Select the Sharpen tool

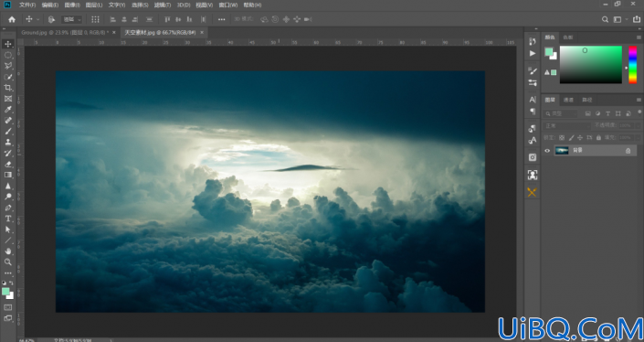click(x=8, y=186)
